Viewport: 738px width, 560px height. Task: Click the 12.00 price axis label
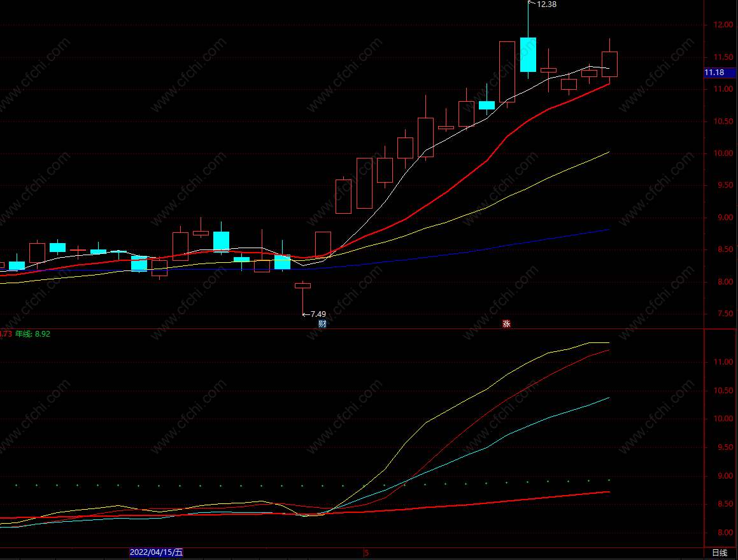pyautogui.click(x=723, y=25)
